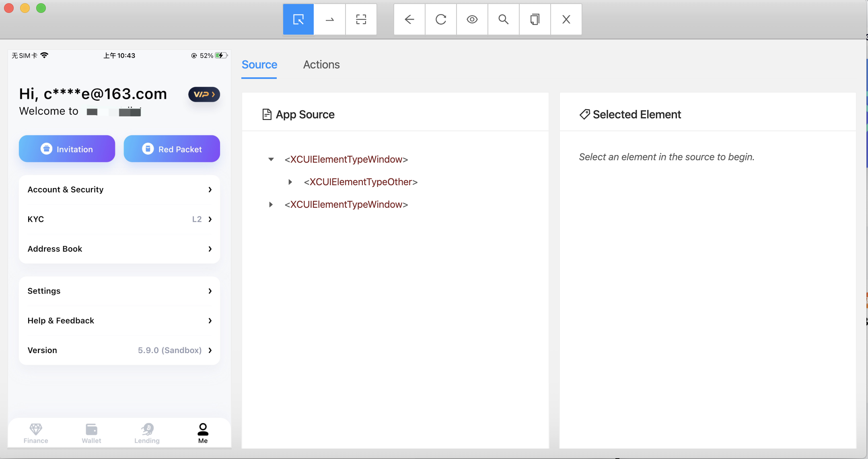Click the Red Packet button
The height and width of the screenshot is (459, 868).
click(171, 149)
